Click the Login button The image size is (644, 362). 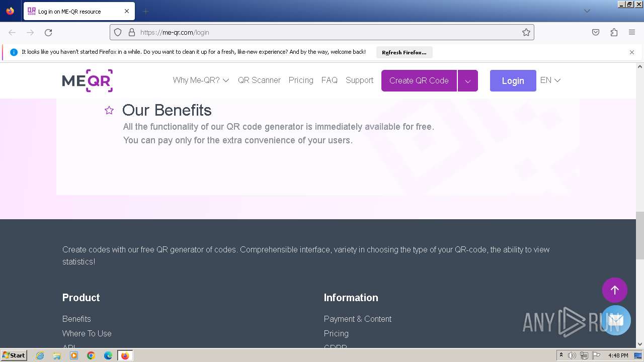coord(513,81)
